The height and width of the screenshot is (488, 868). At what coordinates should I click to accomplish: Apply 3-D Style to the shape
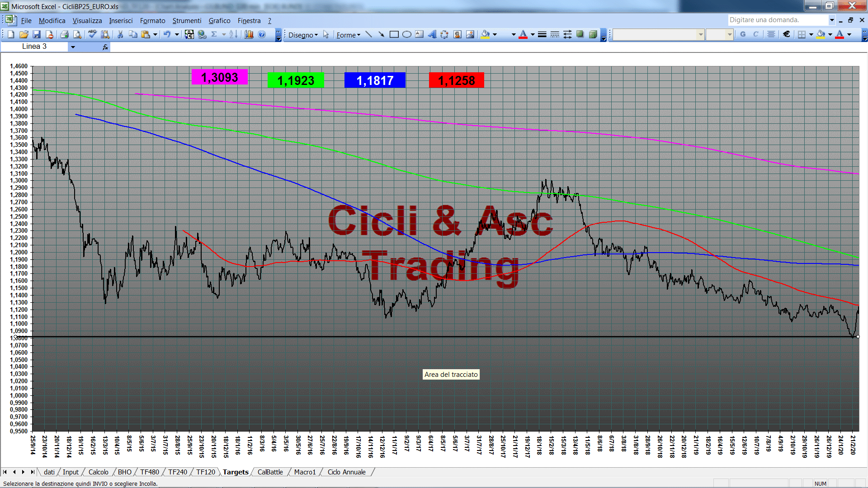(593, 35)
